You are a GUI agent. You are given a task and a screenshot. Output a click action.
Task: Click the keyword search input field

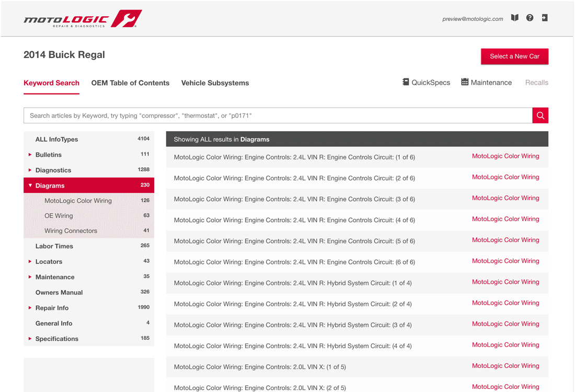[277, 116]
